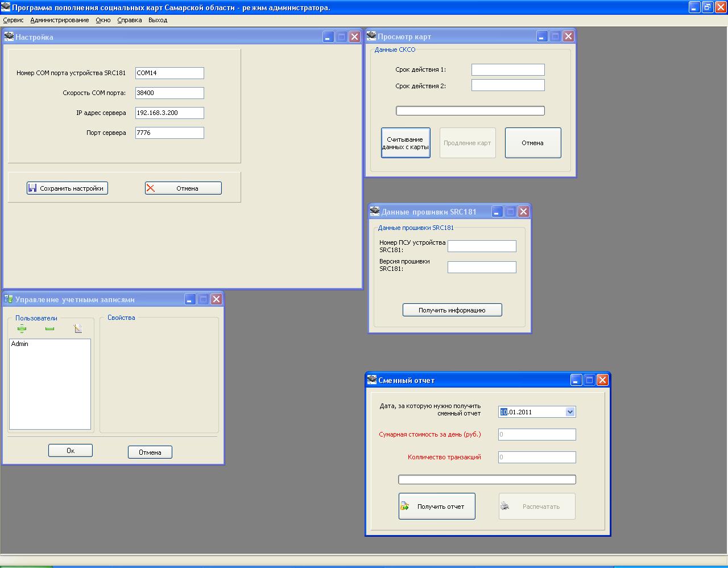728x568 pixels.
Task: Click the main program icon in the title bar
Action: 6,7
